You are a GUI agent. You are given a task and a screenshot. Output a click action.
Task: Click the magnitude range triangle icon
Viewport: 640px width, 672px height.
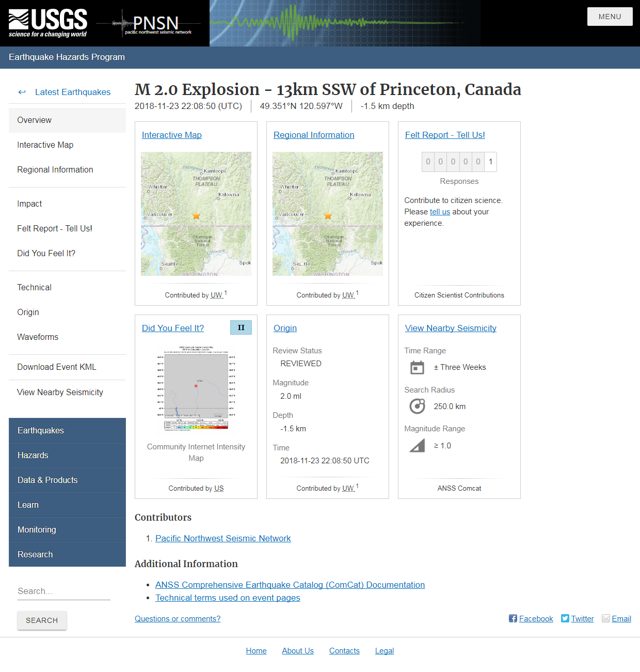(417, 445)
